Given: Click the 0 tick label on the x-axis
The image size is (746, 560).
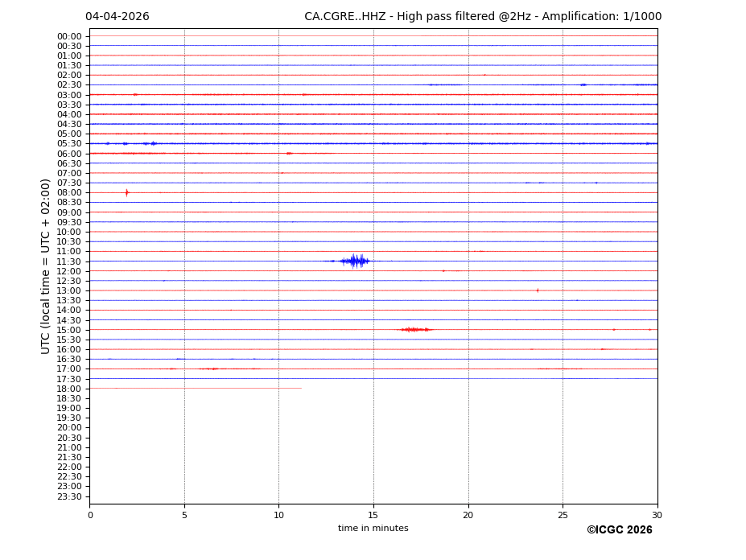Looking at the screenshot, I should tap(90, 515).
